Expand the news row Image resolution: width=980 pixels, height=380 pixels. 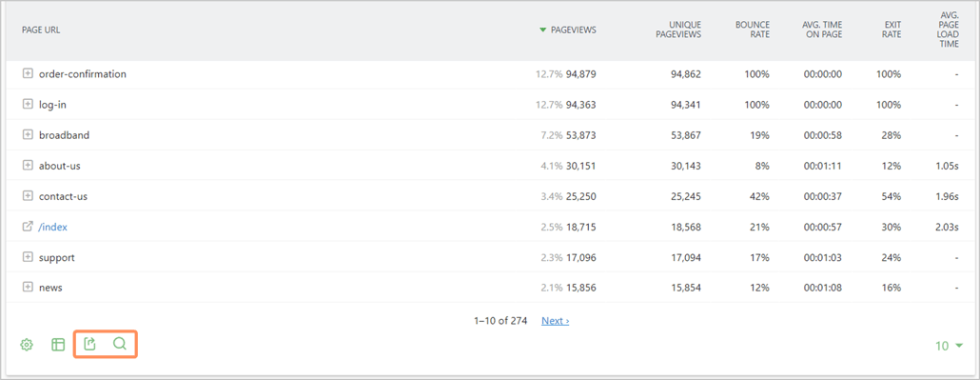pyautogui.click(x=27, y=288)
